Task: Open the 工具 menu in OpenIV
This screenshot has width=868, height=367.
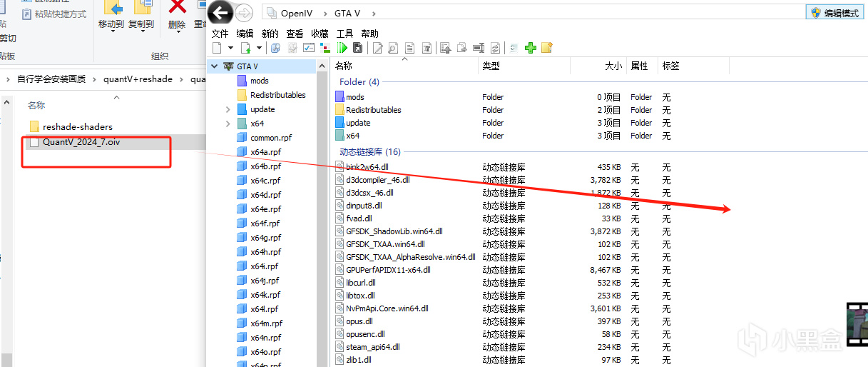Action: 344,34
